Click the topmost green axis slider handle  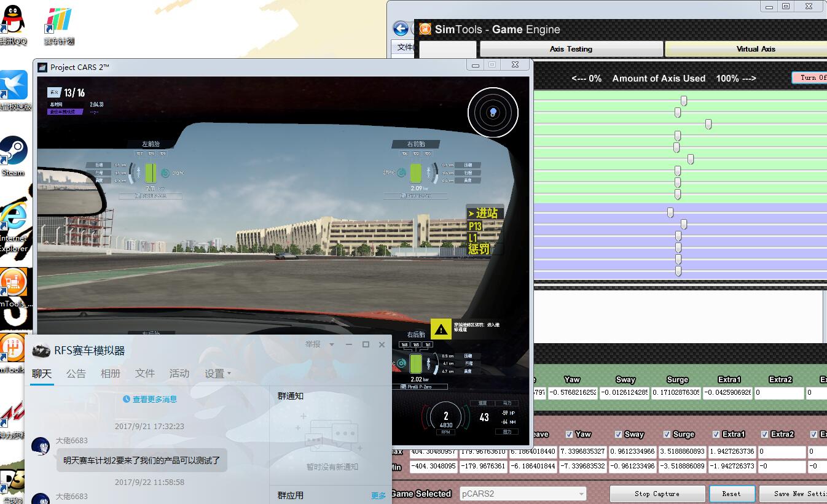pos(684,101)
